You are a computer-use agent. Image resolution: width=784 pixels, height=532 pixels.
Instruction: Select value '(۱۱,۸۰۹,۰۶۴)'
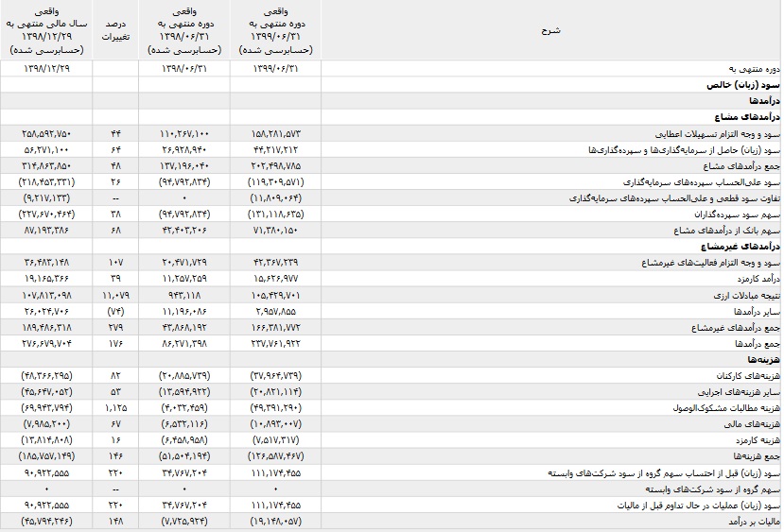[275, 197]
